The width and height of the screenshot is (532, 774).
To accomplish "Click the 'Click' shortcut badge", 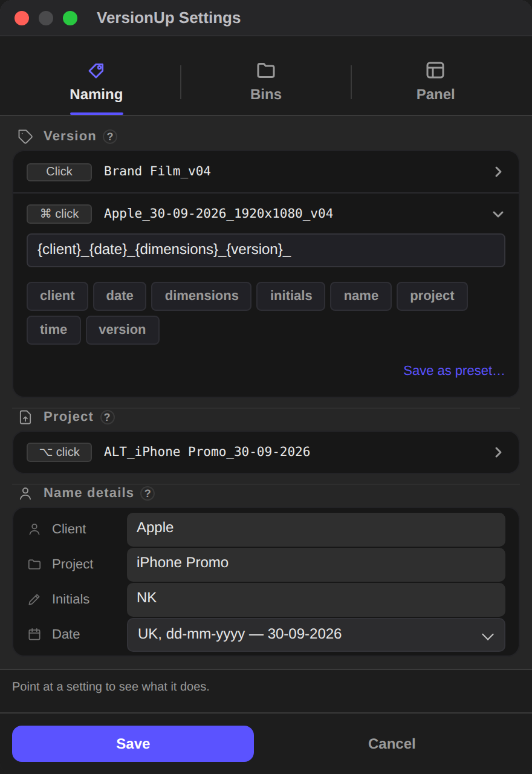I will [59, 172].
